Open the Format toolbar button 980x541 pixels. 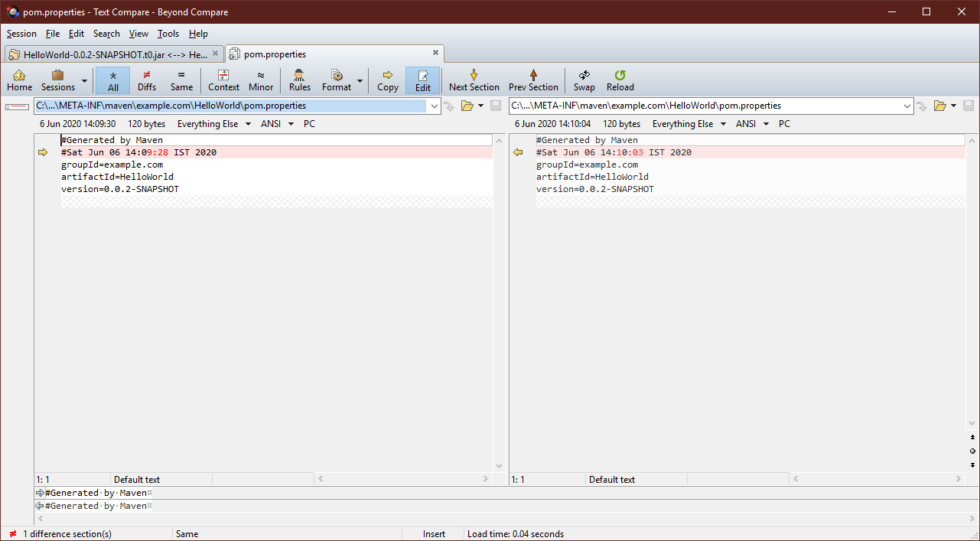pos(337,80)
